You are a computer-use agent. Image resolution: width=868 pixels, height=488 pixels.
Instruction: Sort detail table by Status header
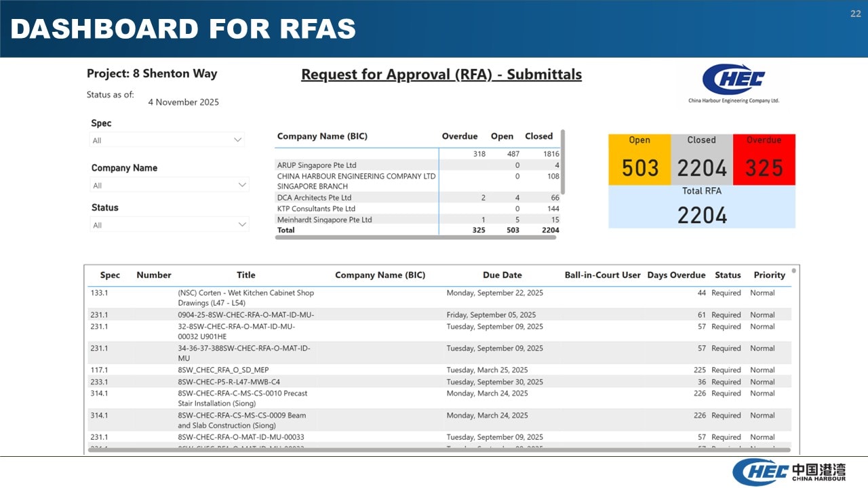[x=728, y=275]
